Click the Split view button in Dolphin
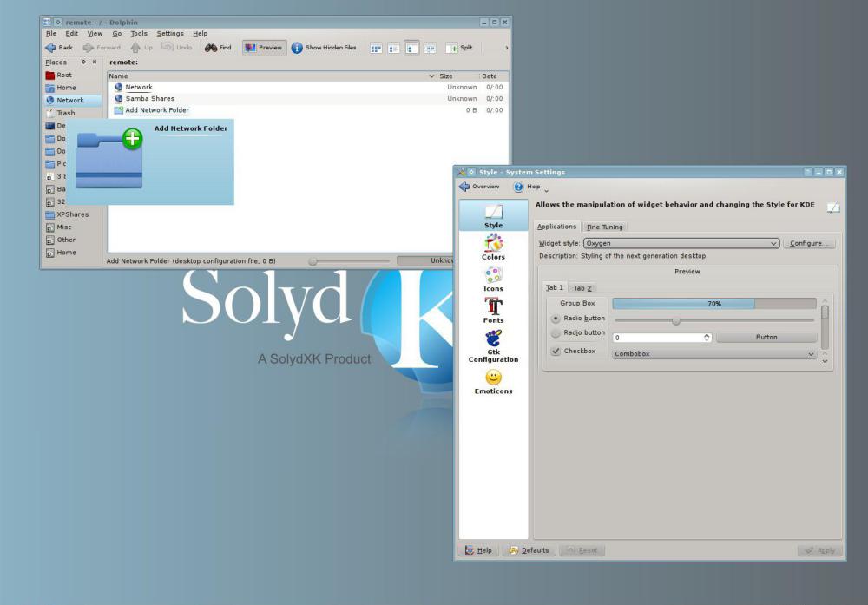 tap(459, 48)
